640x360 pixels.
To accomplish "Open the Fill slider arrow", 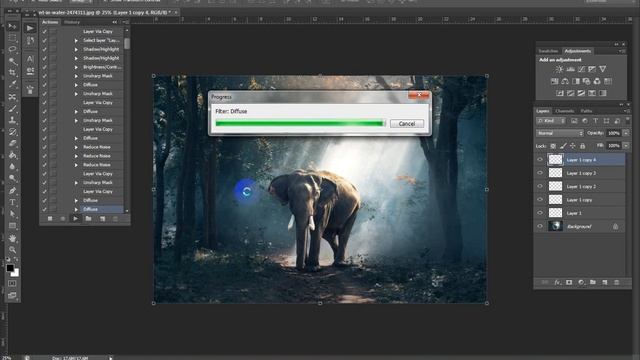I will point(626,146).
